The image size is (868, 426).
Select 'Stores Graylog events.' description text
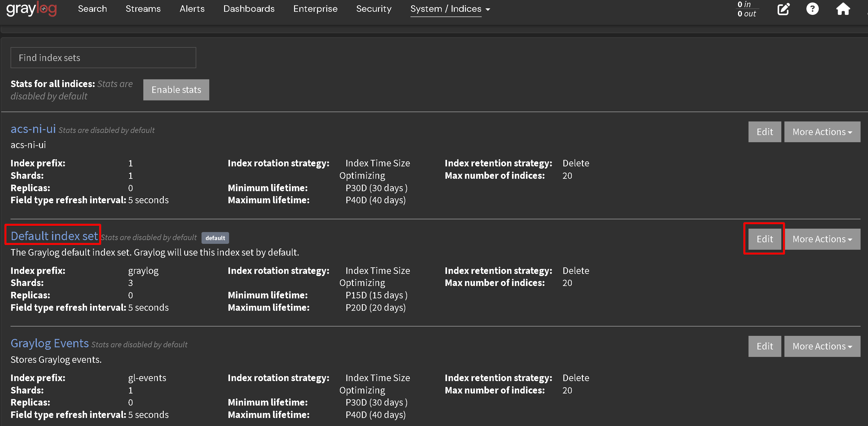click(56, 360)
